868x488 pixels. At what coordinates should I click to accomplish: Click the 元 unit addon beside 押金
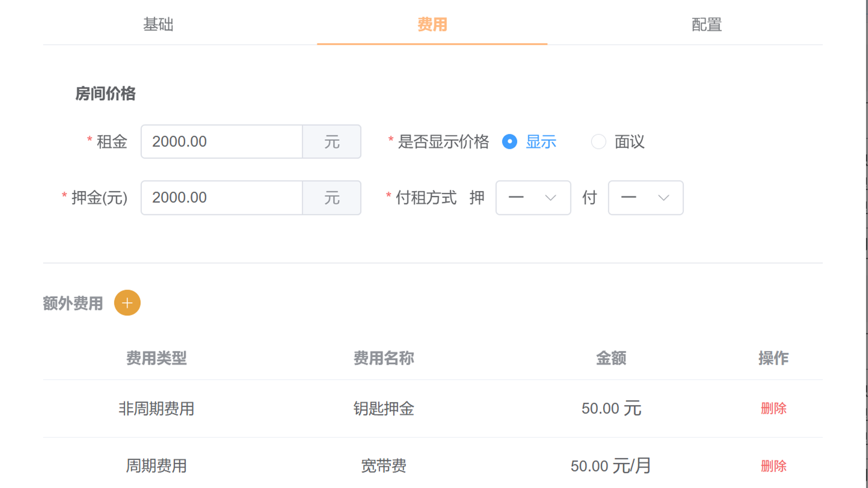coord(332,198)
